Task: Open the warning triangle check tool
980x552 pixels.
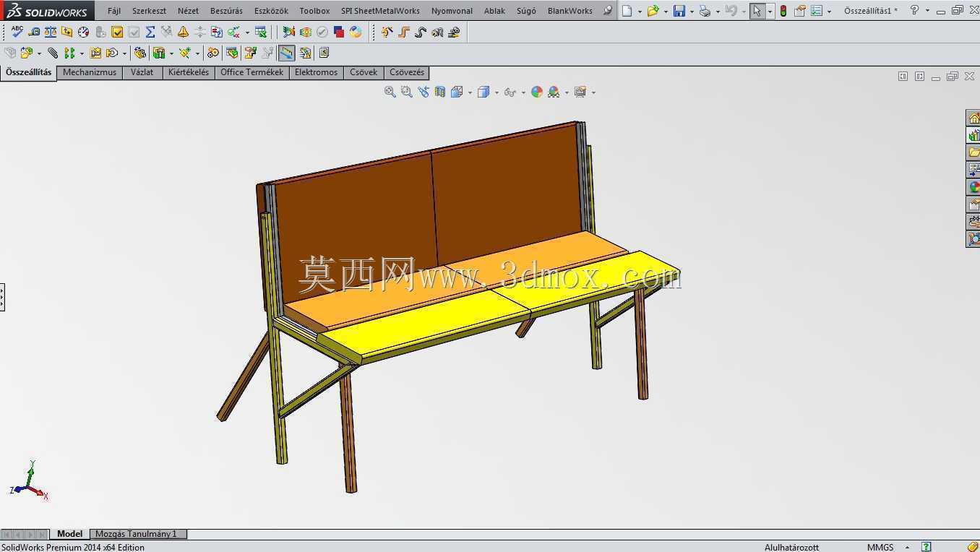Action: point(184,32)
